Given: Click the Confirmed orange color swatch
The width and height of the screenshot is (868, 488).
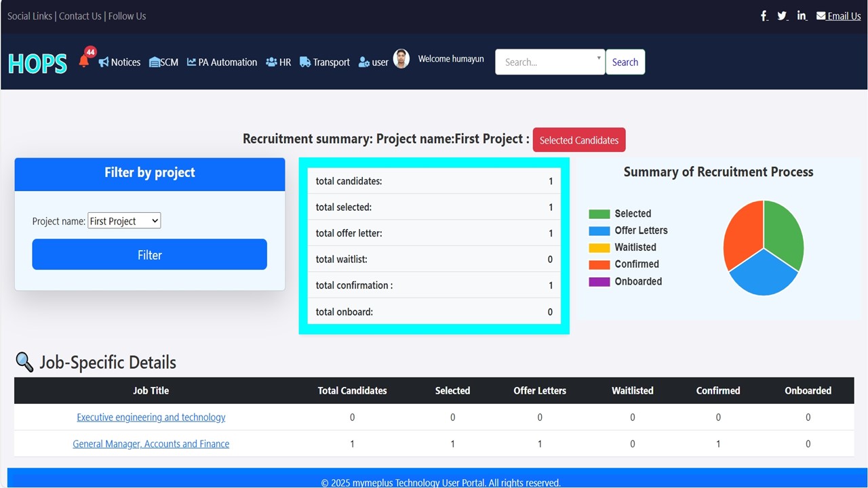Looking at the screenshot, I should click(599, 264).
